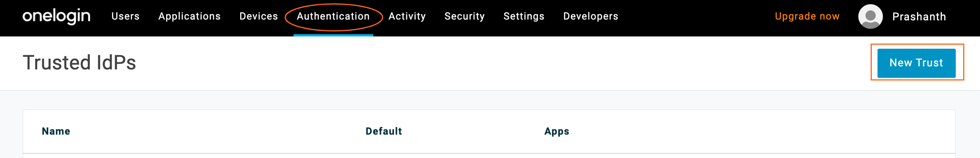The width and height of the screenshot is (980, 158).
Task: Create a new trust with New Trust
Action: coord(916,63)
